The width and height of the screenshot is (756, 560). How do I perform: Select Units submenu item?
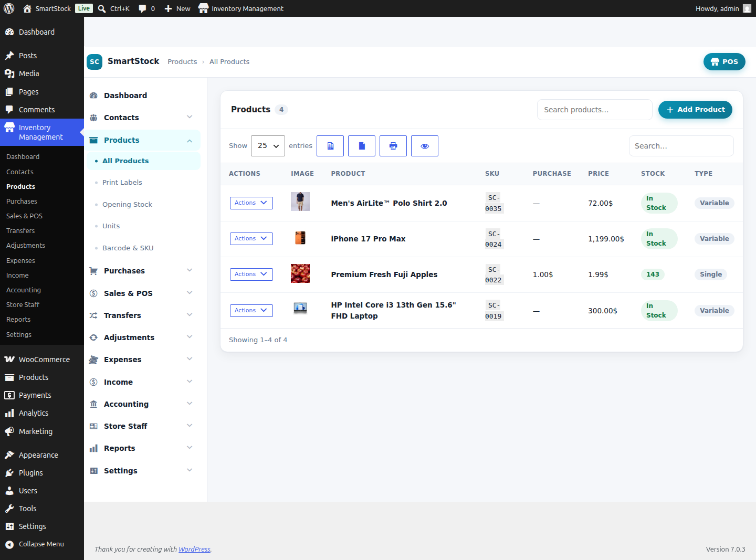pos(111,226)
